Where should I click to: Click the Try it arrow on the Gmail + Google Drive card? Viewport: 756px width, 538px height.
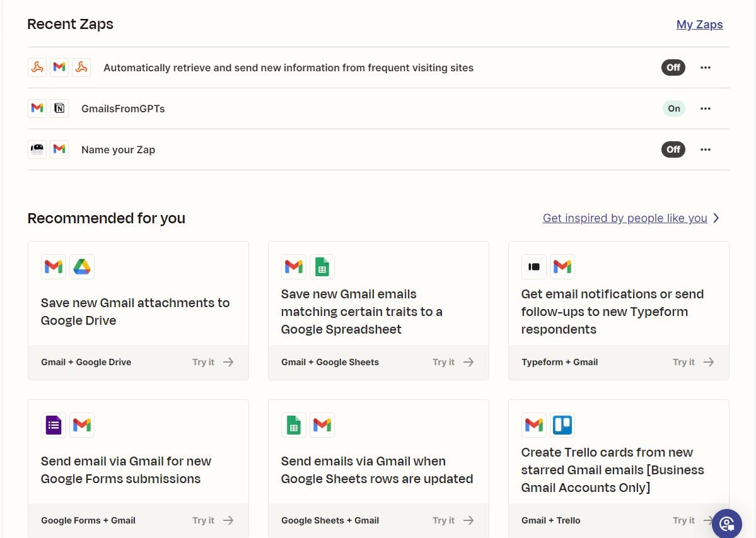(228, 362)
